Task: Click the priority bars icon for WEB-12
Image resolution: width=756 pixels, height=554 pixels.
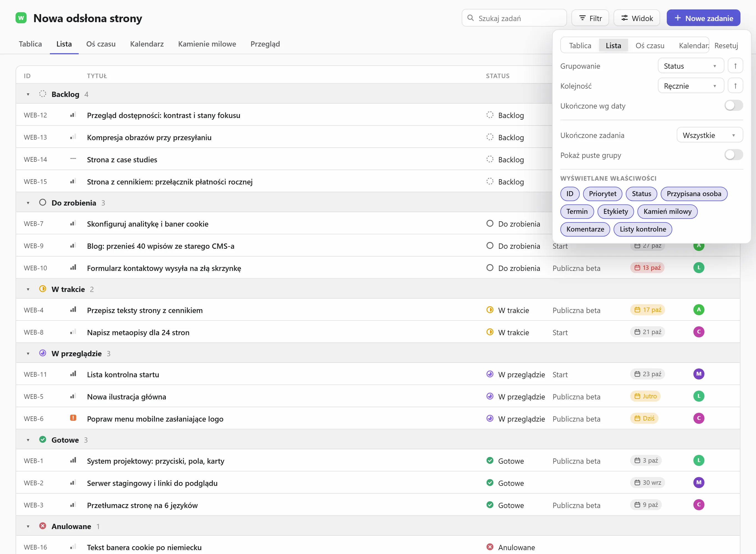Action: (x=73, y=115)
